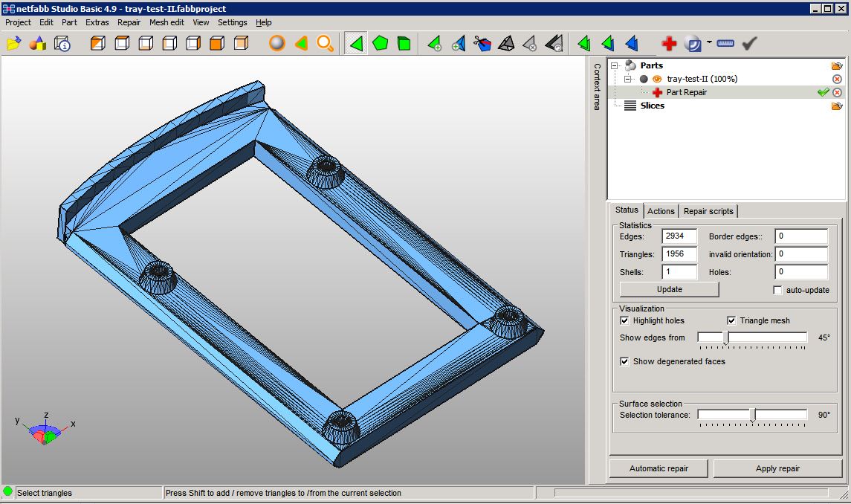Open a project with the folder icon
This screenshot has width=851, height=504.
pos(13,43)
